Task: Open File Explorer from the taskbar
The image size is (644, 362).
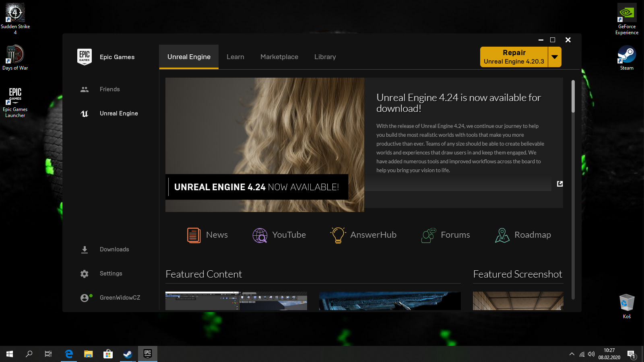Action: (88, 354)
